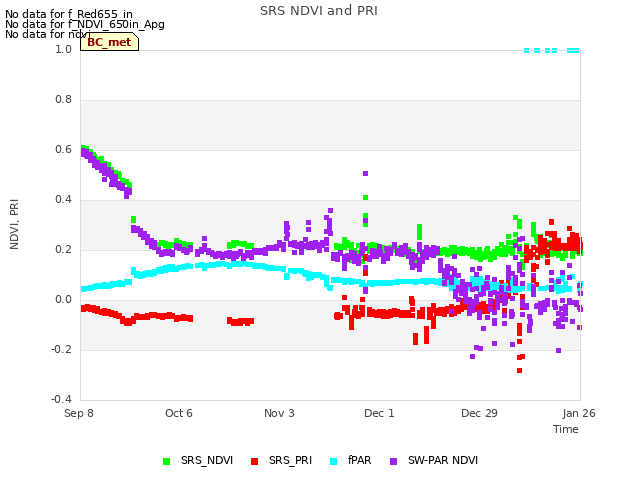This screenshot has height=480, width=640.
Task: Toggle the fPAR legend entry
Action: pos(351,461)
